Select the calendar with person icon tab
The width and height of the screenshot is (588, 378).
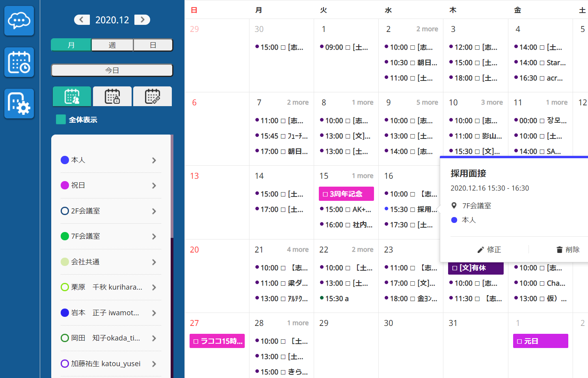72,96
